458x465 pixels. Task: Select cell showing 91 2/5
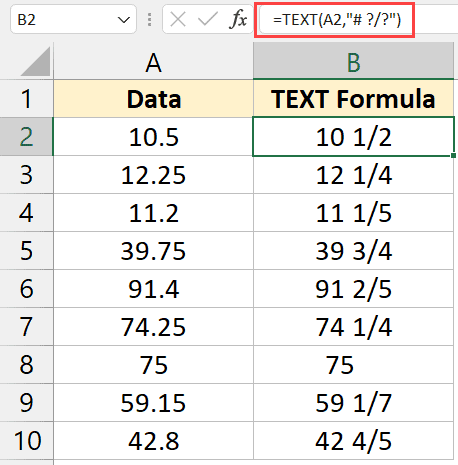(353, 289)
